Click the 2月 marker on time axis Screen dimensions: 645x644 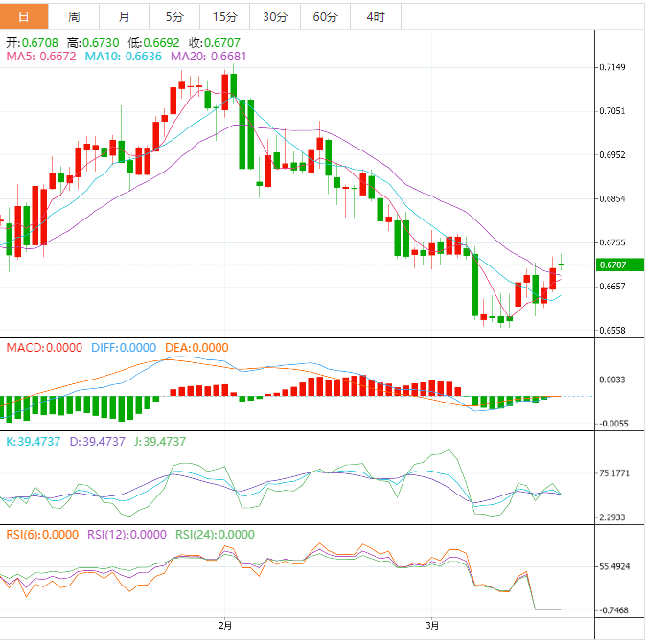225,626
